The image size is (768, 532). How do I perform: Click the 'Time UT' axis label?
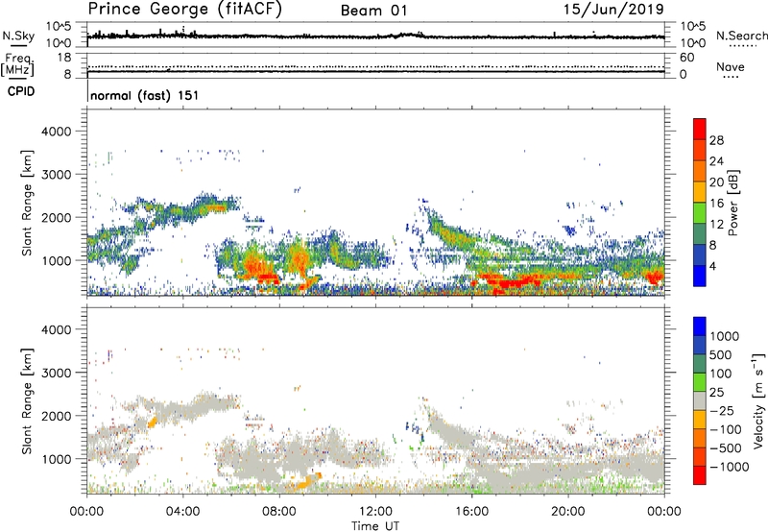point(375,526)
